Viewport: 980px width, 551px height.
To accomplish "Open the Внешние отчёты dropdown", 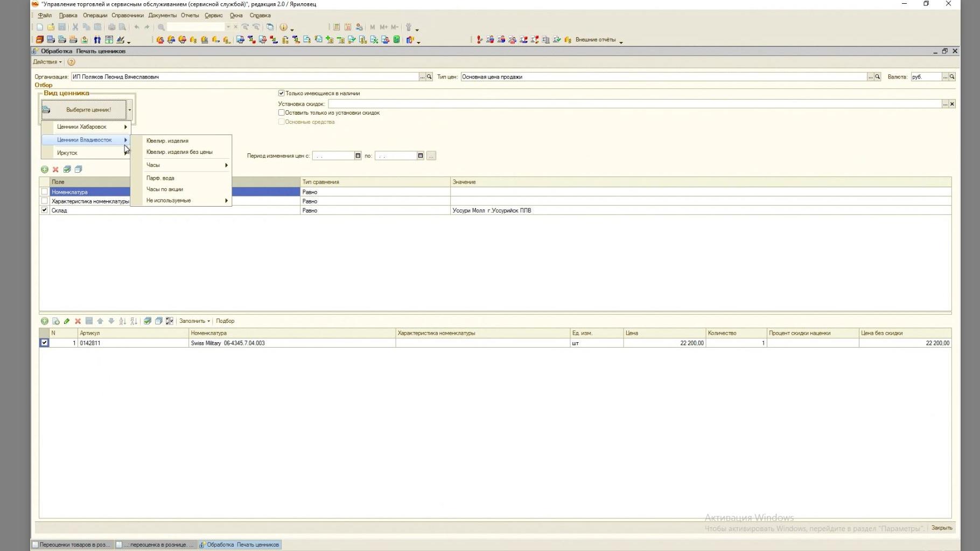I will pos(599,40).
